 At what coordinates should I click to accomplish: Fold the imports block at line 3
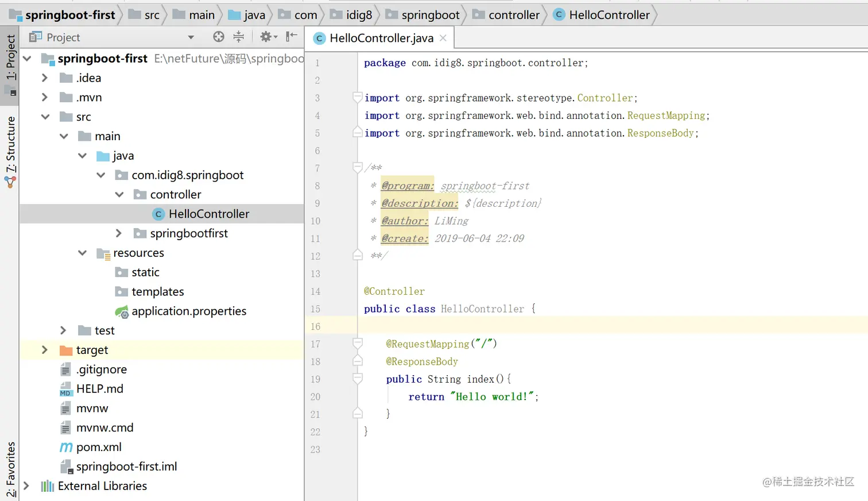[358, 98]
